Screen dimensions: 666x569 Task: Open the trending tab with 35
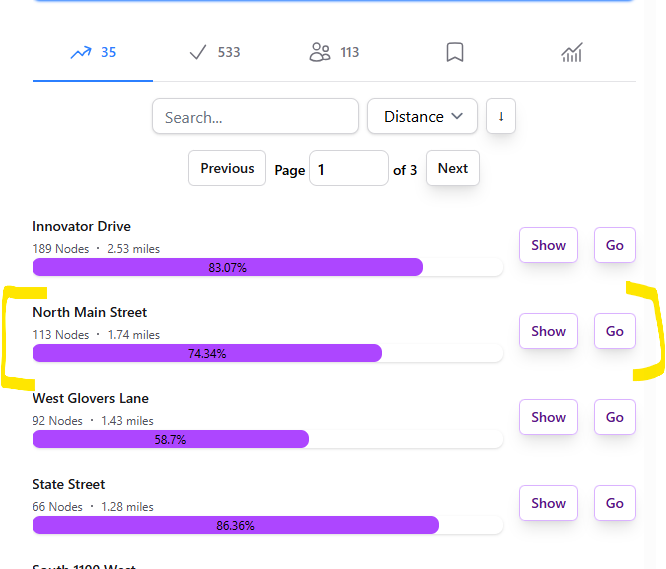coord(93,53)
